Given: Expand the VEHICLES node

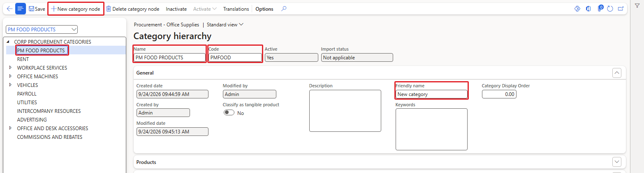Looking at the screenshot, I should tap(10, 85).
